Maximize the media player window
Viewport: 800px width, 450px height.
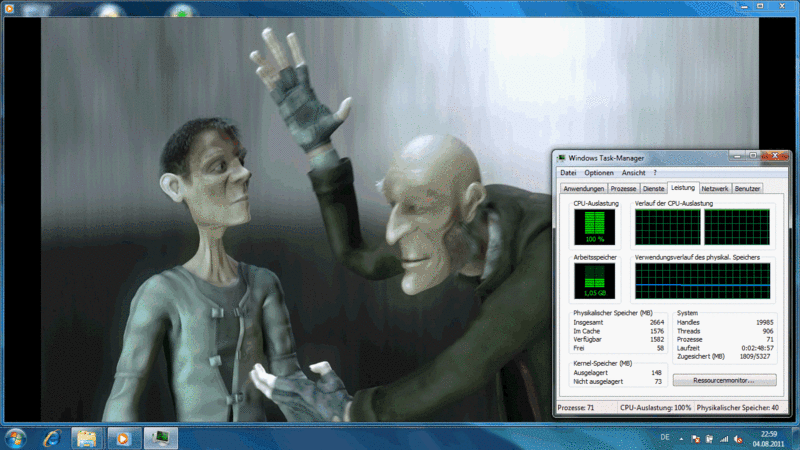point(760,6)
